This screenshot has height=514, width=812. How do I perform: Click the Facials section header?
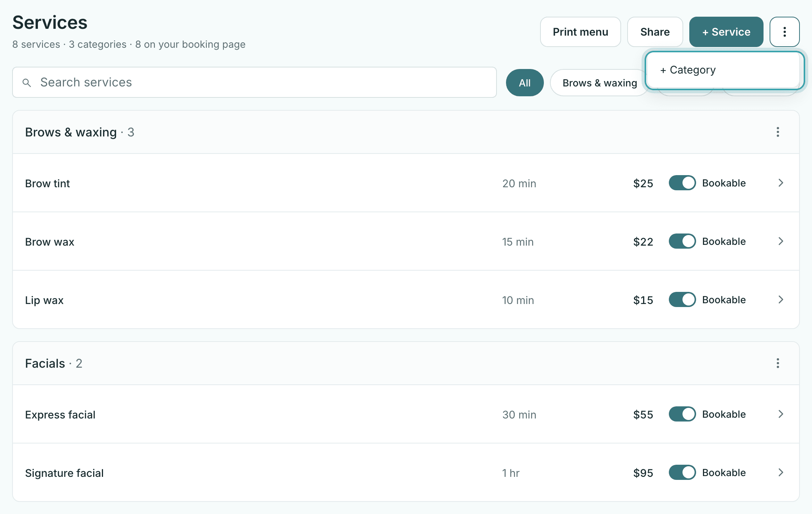click(x=406, y=364)
